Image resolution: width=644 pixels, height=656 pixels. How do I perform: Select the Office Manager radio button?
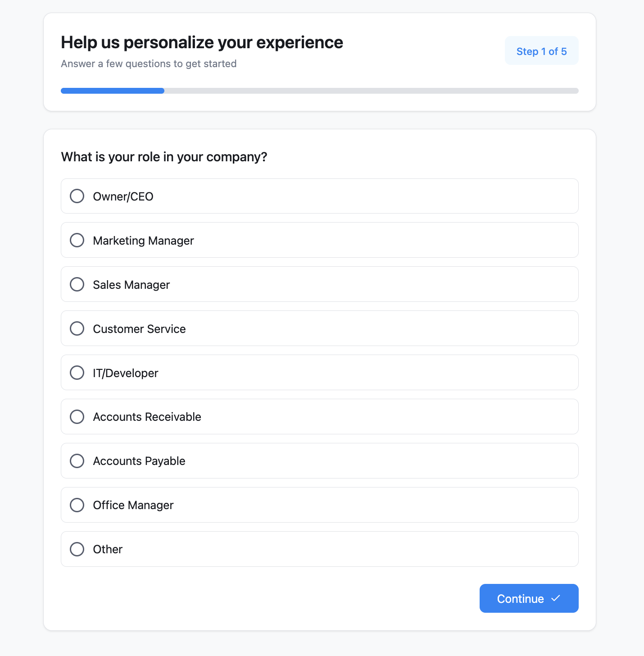pos(77,505)
